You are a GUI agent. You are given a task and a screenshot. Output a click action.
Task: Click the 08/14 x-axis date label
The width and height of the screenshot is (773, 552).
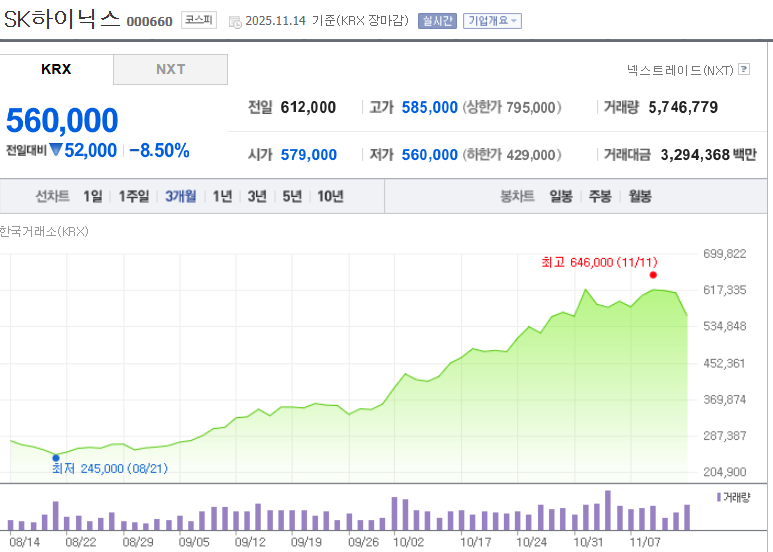[x=25, y=542]
